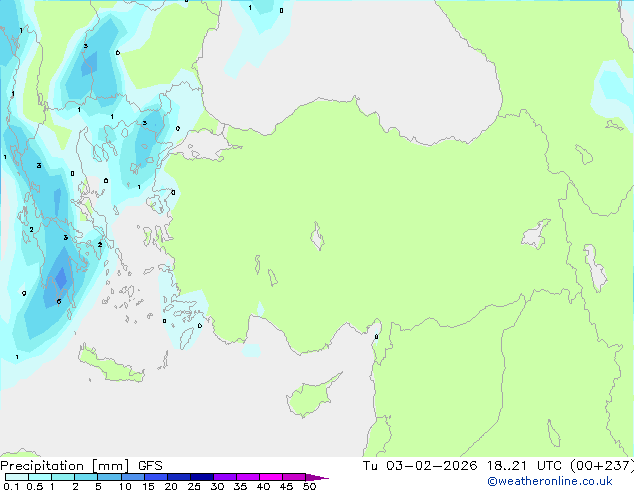Open the weatheronline.co.uk link
634x490 pixels.
tap(550, 481)
